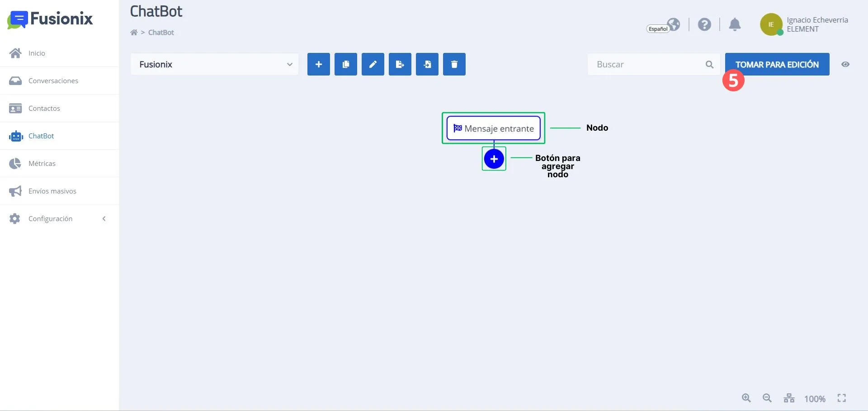The height and width of the screenshot is (411, 868).
Task: Click the add new chatbot plus button
Action: pos(319,64)
